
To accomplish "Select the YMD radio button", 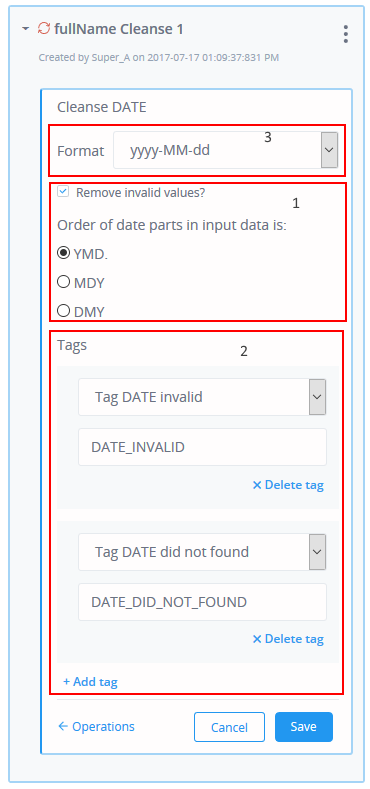I will click(x=63, y=254).
